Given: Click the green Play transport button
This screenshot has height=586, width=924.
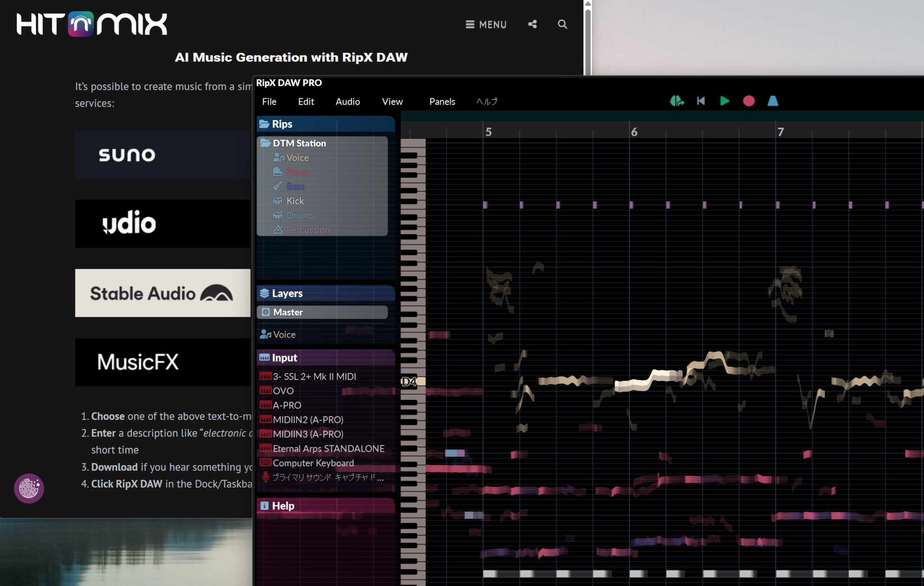Looking at the screenshot, I should [x=725, y=101].
